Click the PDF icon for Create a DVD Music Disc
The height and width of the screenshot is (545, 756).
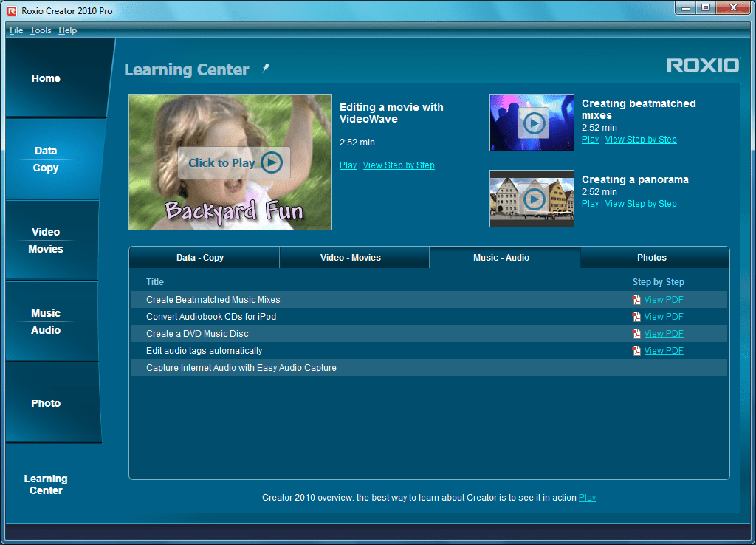pyautogui.click(x=636, y=333)
